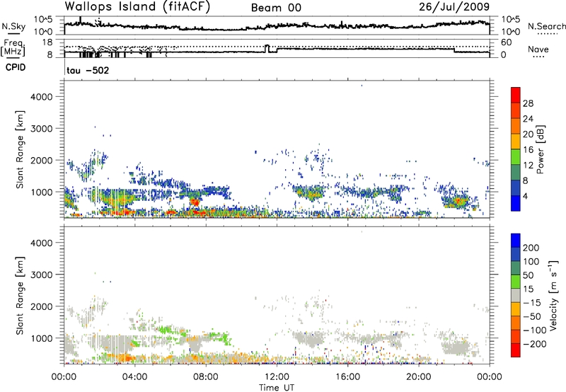Click the 'Wallops Island (fitACF)' plot title
The image size is (566, 392).
(x=137, y=6)
